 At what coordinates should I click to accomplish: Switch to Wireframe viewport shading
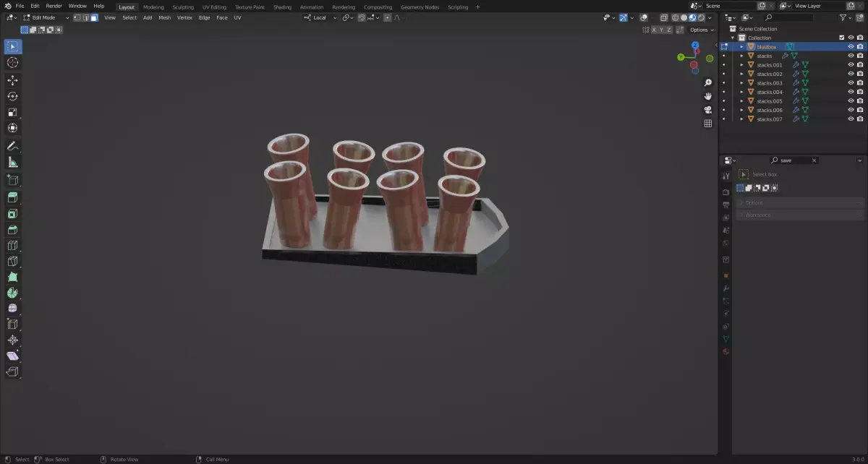point(676,17)
